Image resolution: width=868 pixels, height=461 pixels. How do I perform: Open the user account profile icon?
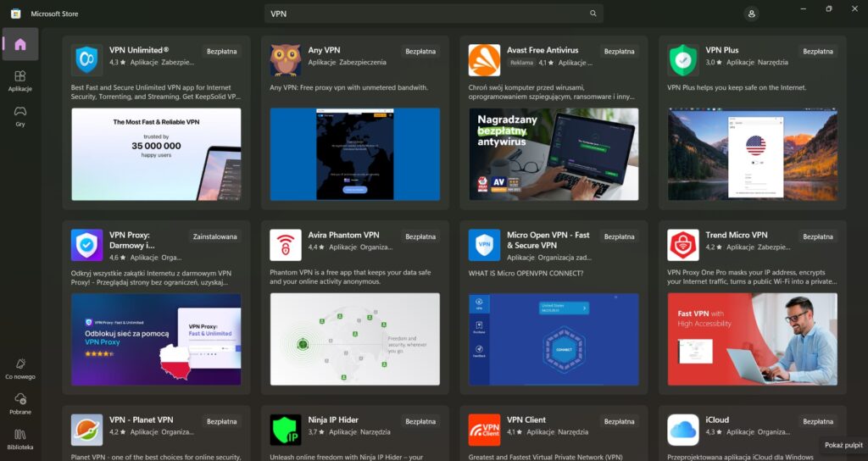click(751, 14)
